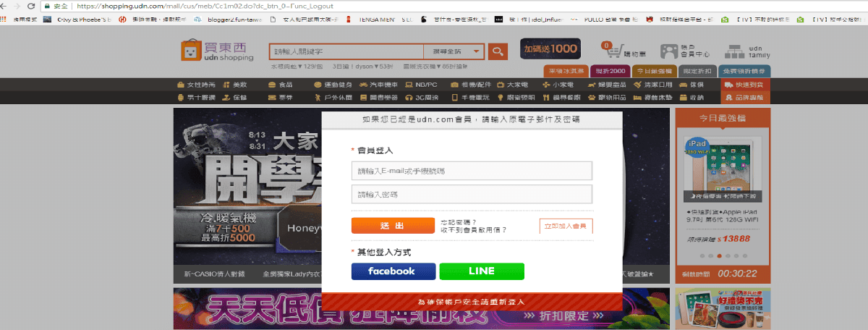Open the 運動健身 category
The width and height of the screenshot is (868, 330).
tap(333, 85)
